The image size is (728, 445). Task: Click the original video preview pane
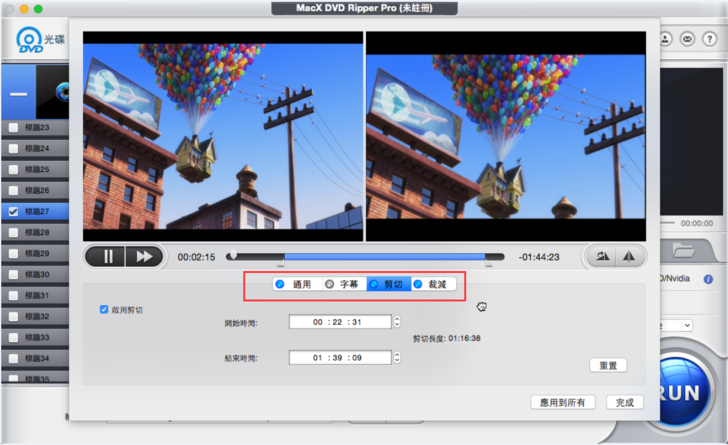tap(223, 136)
